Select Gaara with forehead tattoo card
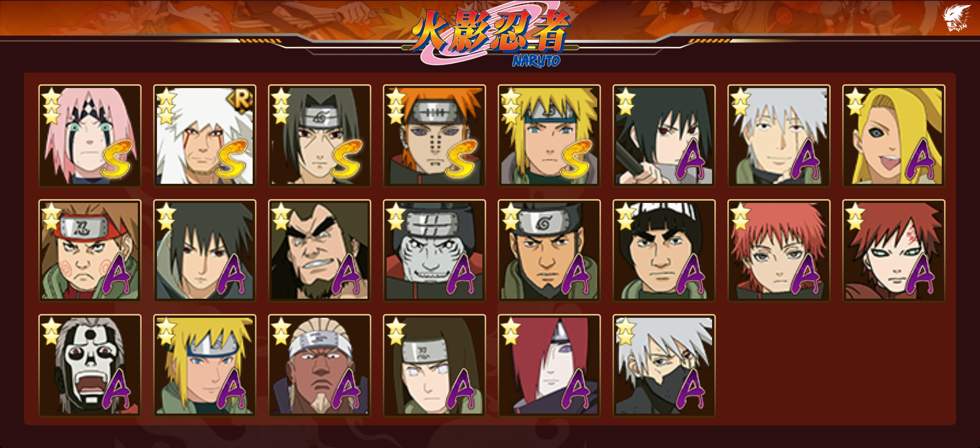This screenshot has width=980, height=448. coord(894,250)
